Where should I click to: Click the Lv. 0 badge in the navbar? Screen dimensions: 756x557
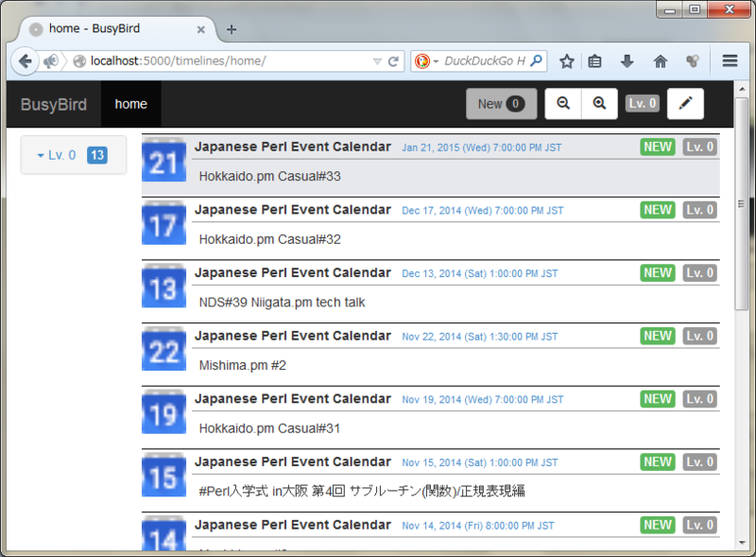coord(643,104)
